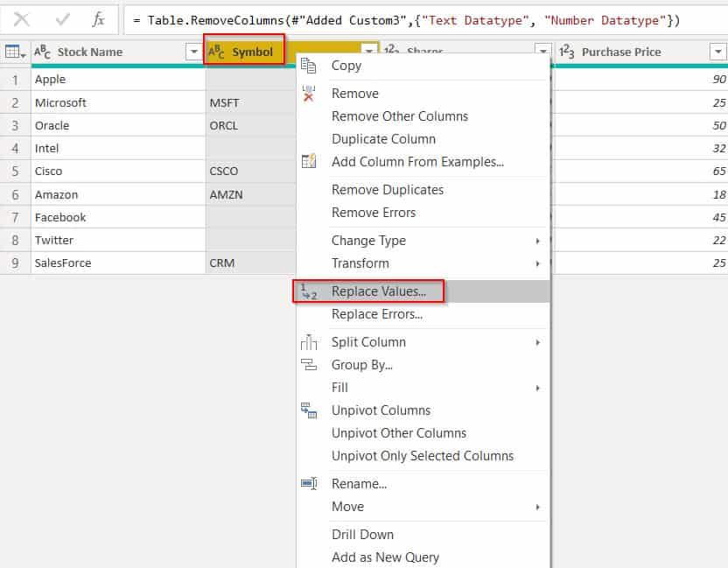Image resolution: width=728 pixels, height=568 pixels.
Task: Choose Replace Values… menu entry
Action: [378, 291]
